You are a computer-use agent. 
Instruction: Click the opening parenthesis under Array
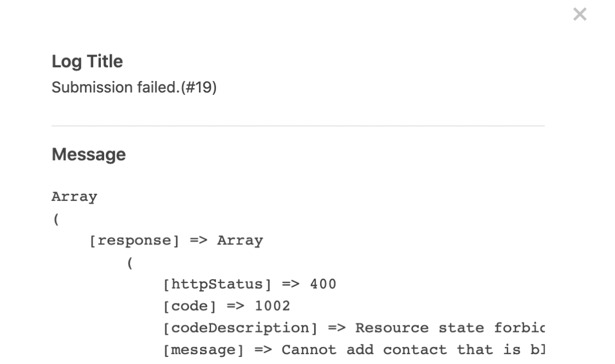pyautogui.click(x=56, y=219)
